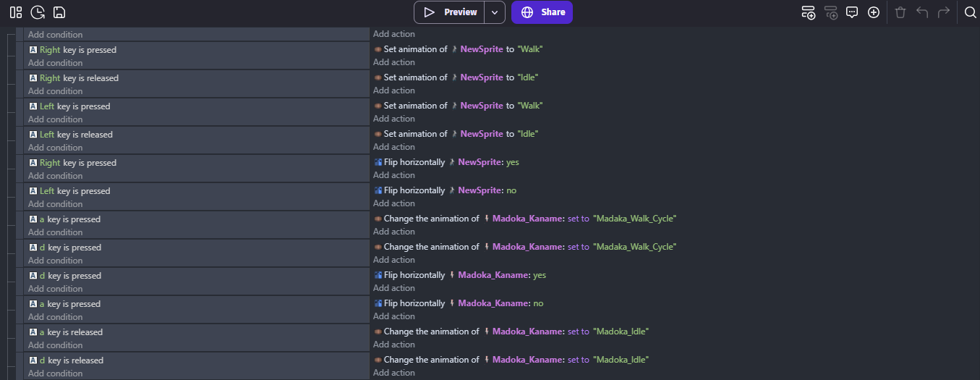Expand the Preview options dropdown arrow
980x380 pixels.
pyautogui.click(x=494, y=12)
